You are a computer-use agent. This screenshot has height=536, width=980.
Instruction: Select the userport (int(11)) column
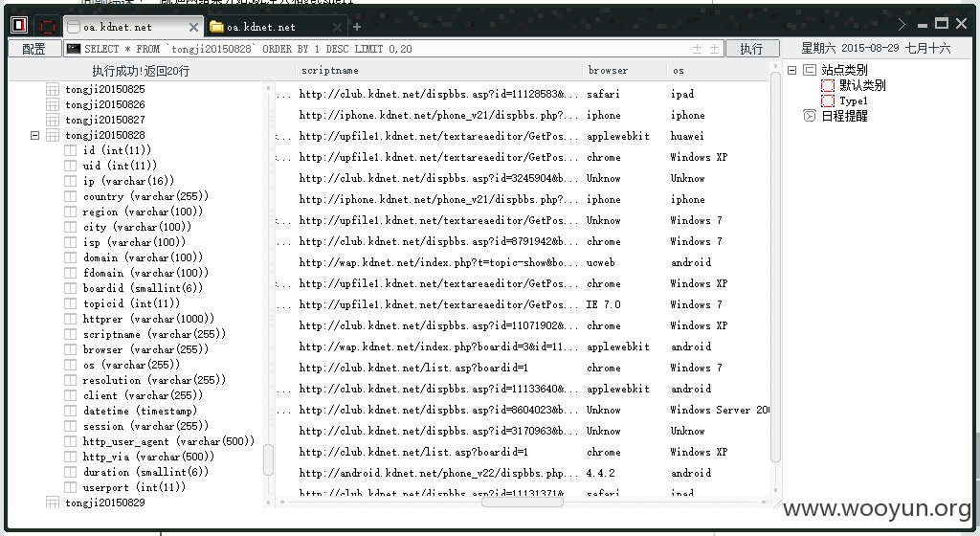(x=134, y=487)
